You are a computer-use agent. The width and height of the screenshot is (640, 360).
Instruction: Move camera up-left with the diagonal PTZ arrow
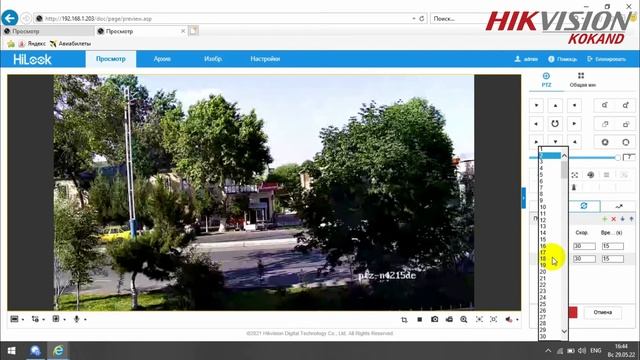point(536,105)
